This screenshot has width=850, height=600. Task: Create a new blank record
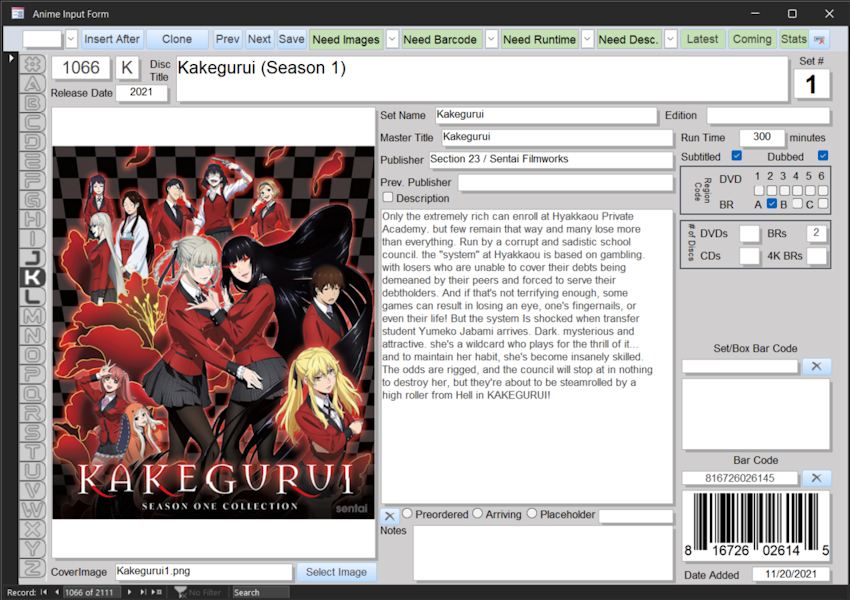click(157, 592)
